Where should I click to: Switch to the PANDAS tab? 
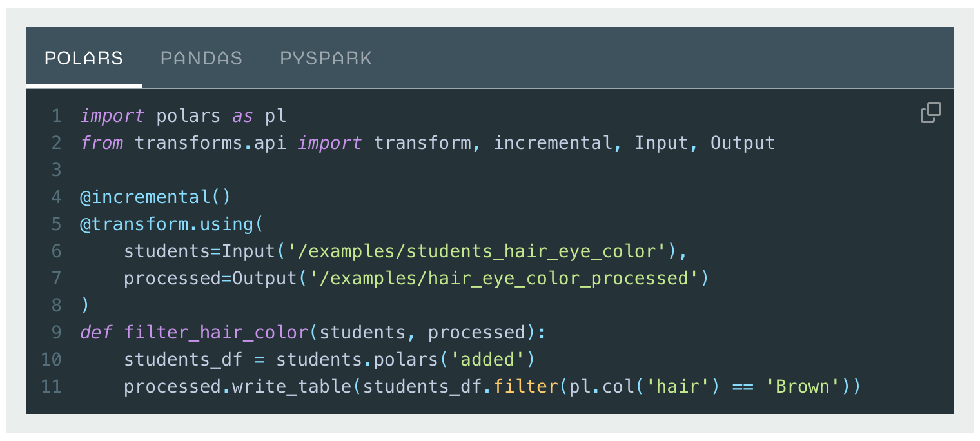[x=201, y=58]
